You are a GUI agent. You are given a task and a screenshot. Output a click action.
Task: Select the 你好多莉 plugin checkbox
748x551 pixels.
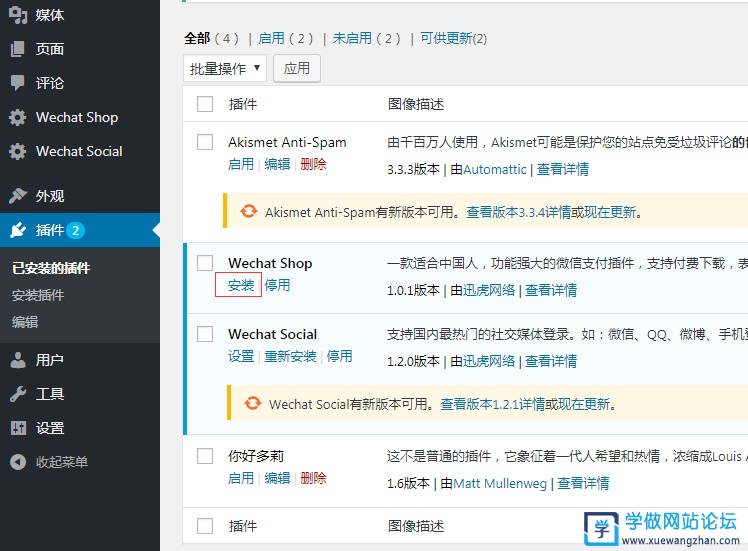click(205, 456)
